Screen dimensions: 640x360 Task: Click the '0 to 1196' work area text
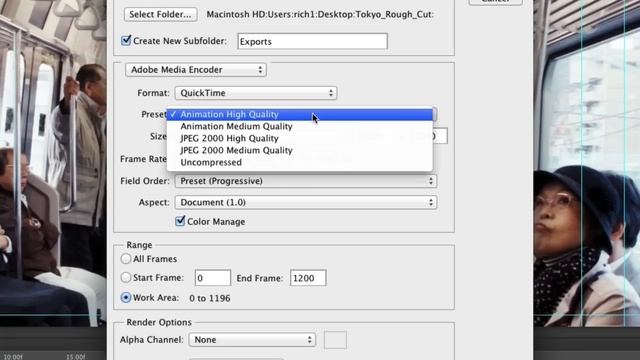tap(210, 298)
